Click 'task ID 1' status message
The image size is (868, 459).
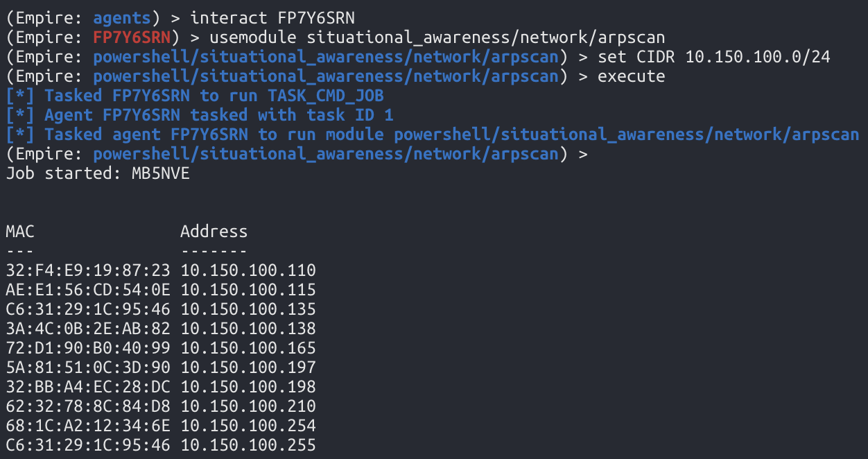pos(350,115)
